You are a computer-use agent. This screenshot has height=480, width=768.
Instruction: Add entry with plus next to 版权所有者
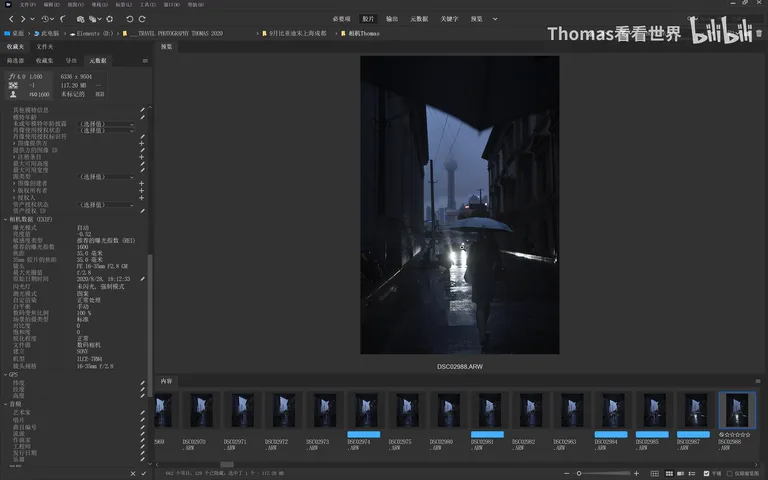142,191
